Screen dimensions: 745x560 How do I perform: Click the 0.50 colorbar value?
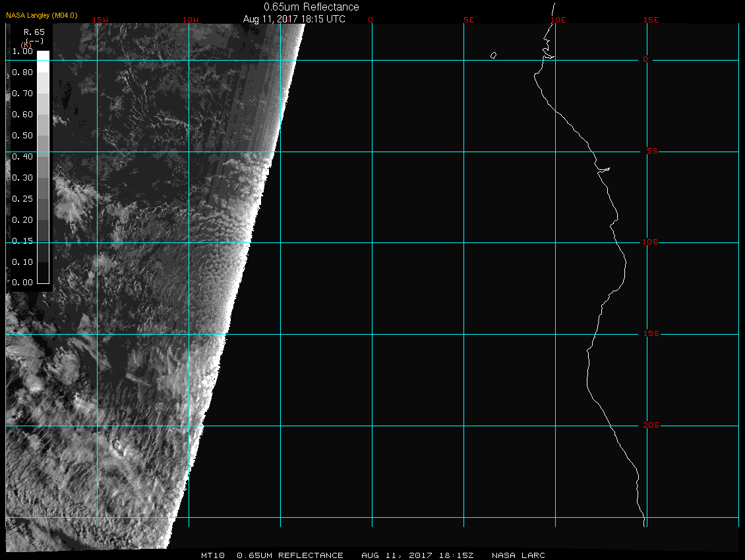22,135
